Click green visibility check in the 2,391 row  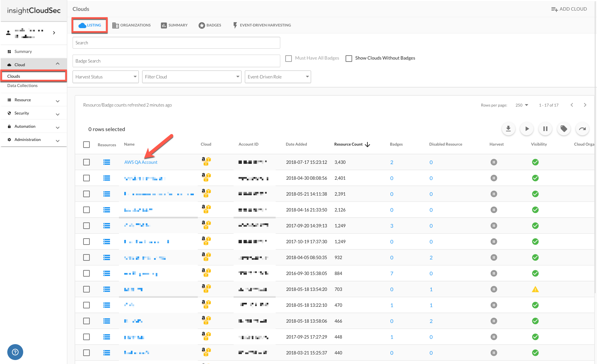tap(535, 194)
